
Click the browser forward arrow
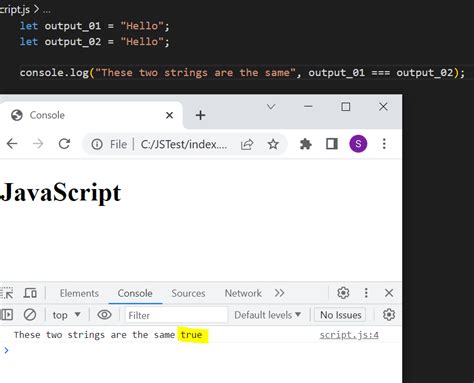click(38, 144)
